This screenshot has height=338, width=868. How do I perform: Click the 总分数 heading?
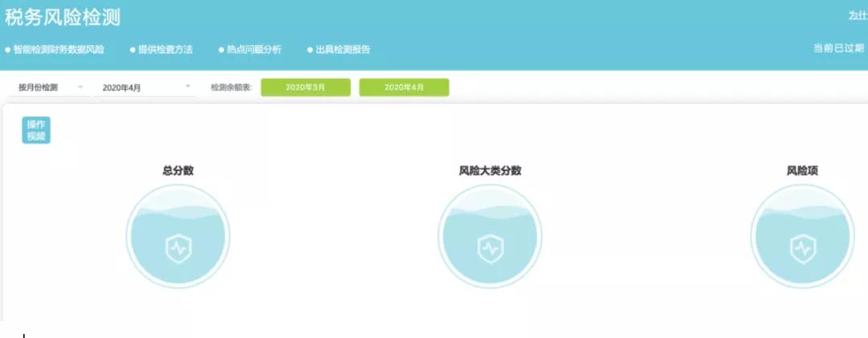178,171
